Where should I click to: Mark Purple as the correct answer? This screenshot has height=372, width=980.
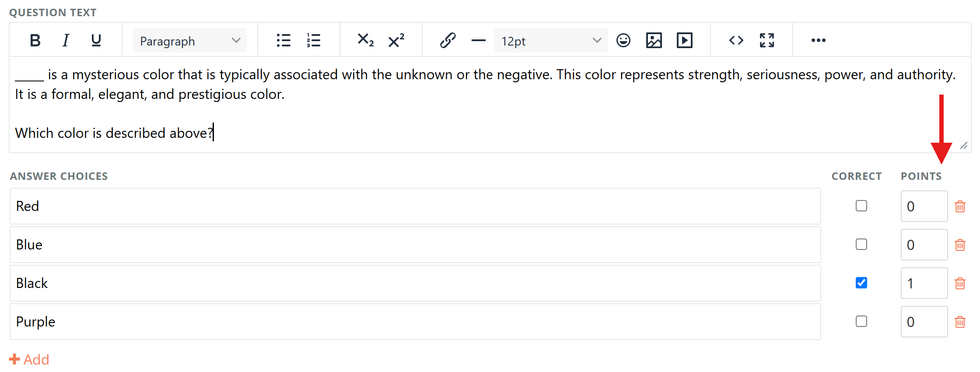click(x=861, y=321)
